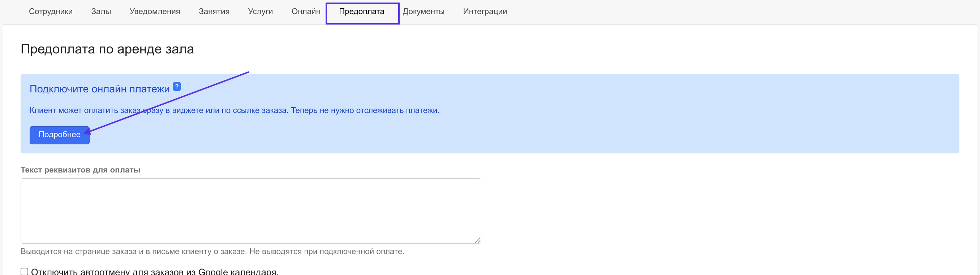Switch to the Онлайн tab
Viewport: 980px width, 275px height.
[306, 12]
